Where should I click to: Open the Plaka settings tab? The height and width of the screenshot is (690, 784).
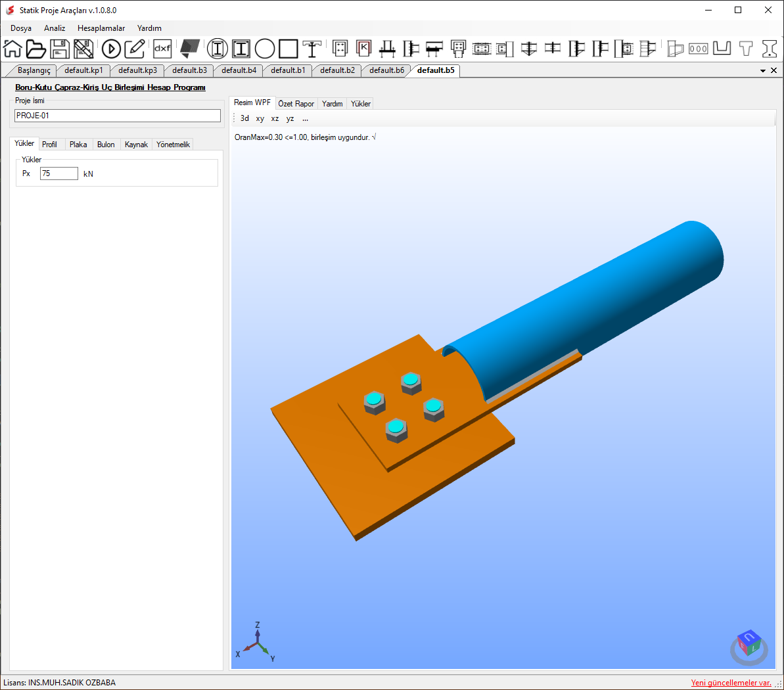pyautogui.click(x=78, y=145)
